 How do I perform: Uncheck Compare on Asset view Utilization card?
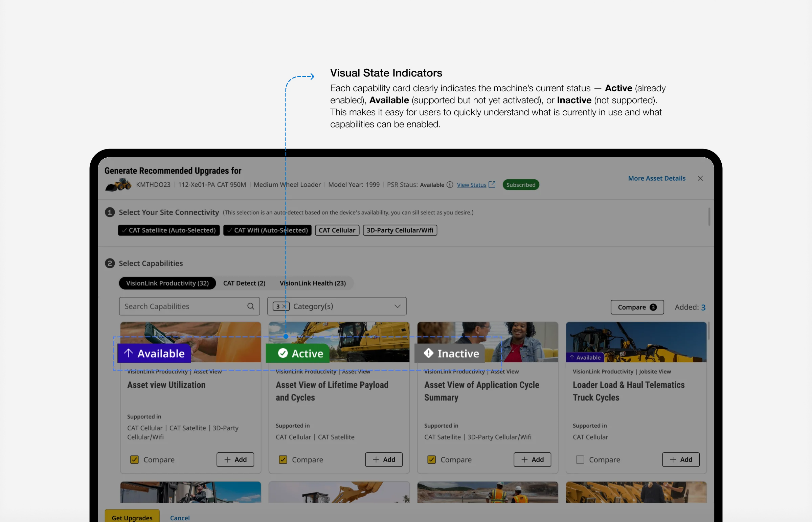tap(134, 460)
